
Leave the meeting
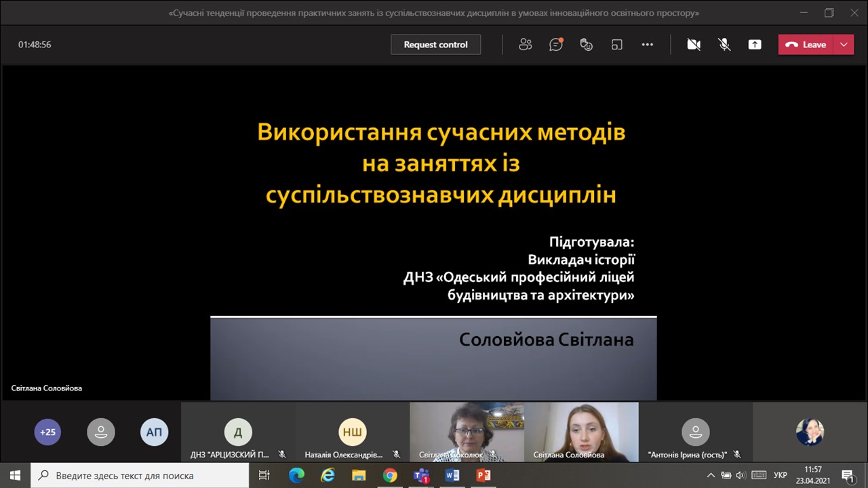(x=806, y=45)
